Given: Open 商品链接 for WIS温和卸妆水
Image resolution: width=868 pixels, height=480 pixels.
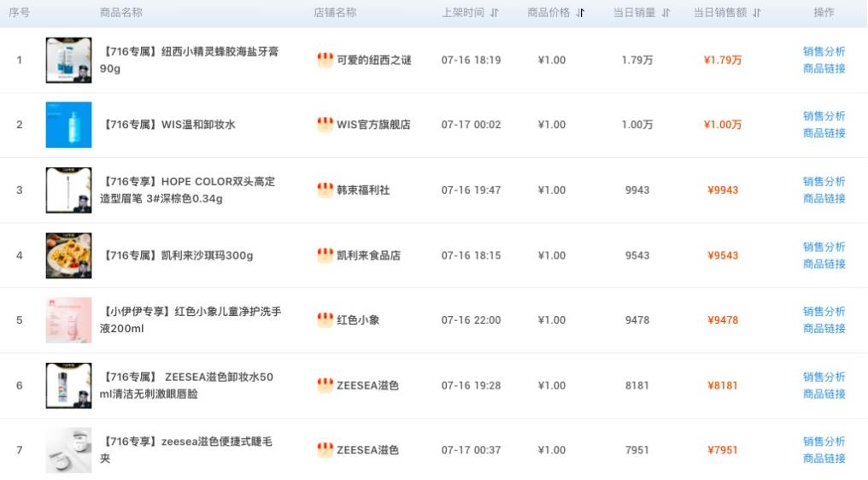Looking at the screenshot, I should pyautogui.click(x=824, y=133).
